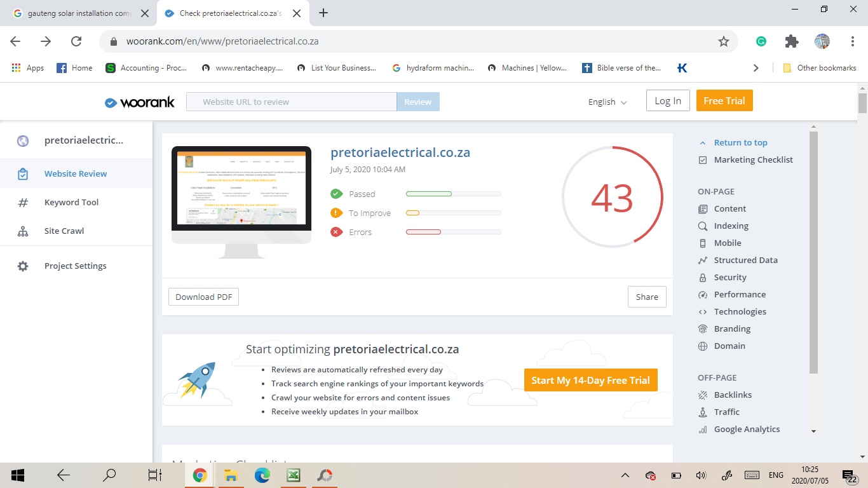Jump to Backlinks section

[x=733, y=395]
